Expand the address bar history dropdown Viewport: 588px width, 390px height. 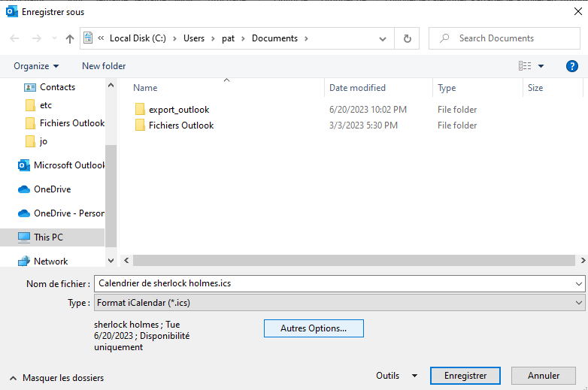tap(383, 38)
